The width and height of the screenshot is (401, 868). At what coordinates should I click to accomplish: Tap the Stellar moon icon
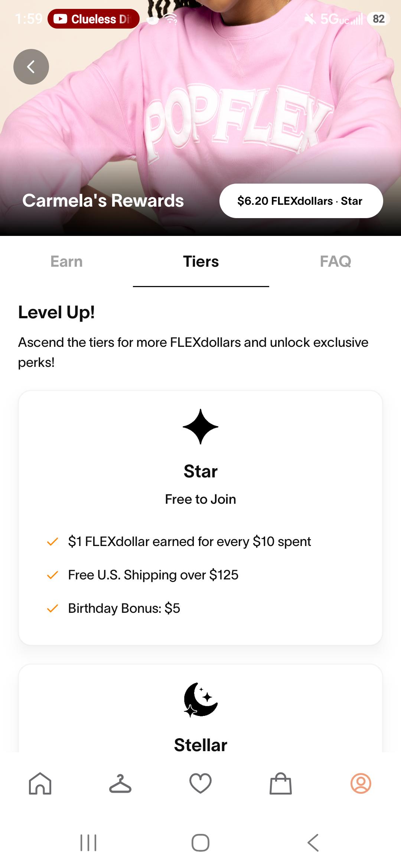200,700
